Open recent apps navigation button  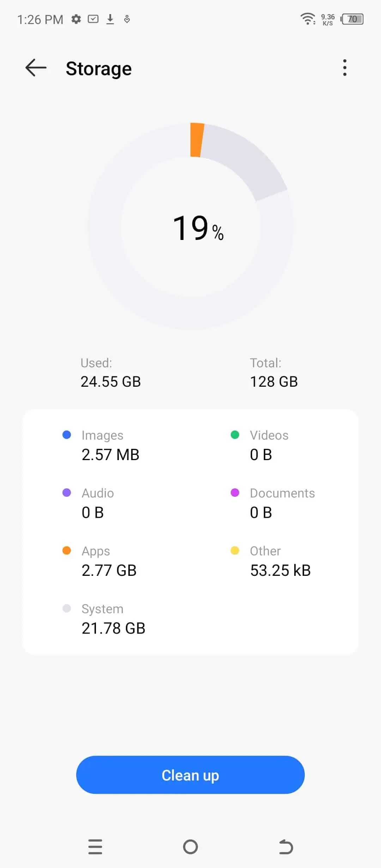tap(95, 846)
